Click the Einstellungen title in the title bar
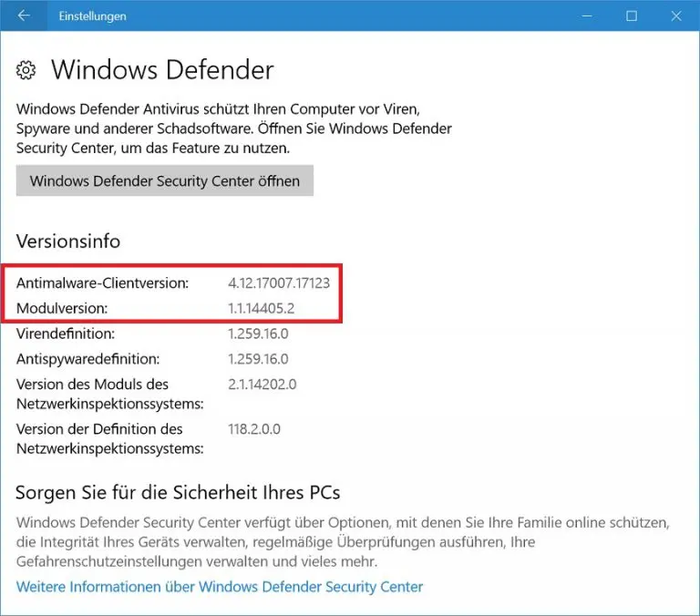The height and width of the screenshot is (616, 700). 92,16
